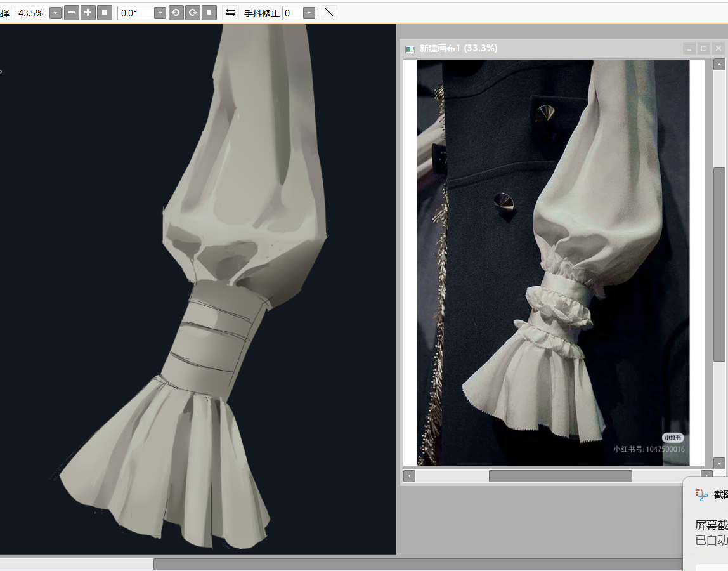Click the zoom in plus button
This screenshot has width=728, height=571.
coord(88,13)
